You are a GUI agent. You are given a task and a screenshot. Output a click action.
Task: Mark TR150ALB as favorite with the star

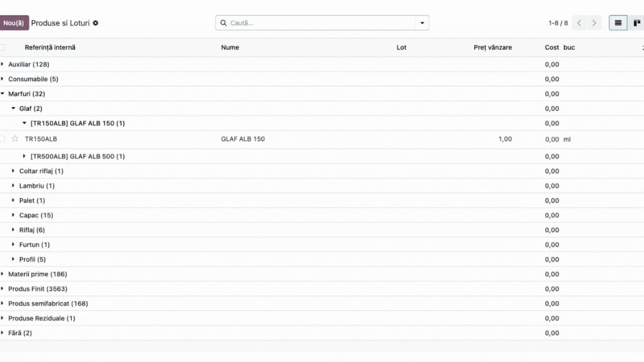(x=15, y=139)
